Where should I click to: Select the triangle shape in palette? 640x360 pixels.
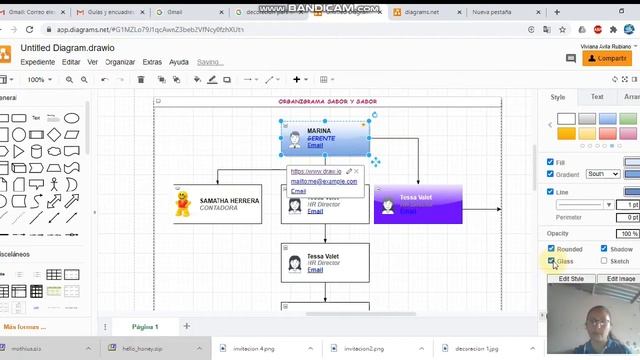pyautogui.click(x=18, y=151)
